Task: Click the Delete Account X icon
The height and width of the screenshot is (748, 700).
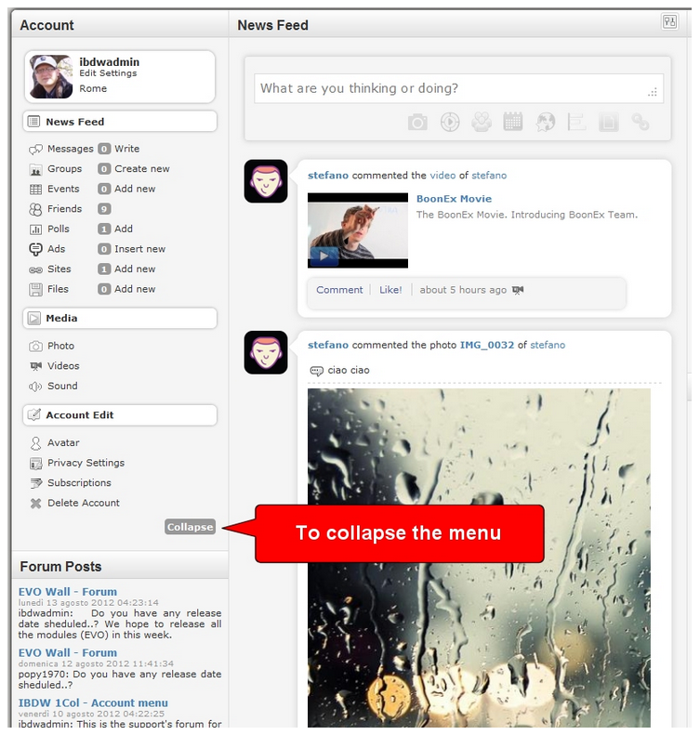Action: tap(35, 504)
